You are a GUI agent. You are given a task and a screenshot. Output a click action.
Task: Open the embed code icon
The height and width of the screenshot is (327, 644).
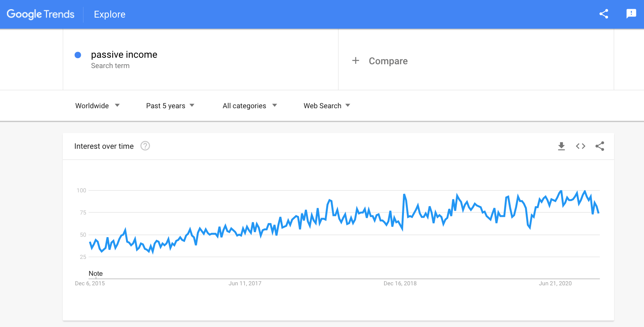(580, 146)
